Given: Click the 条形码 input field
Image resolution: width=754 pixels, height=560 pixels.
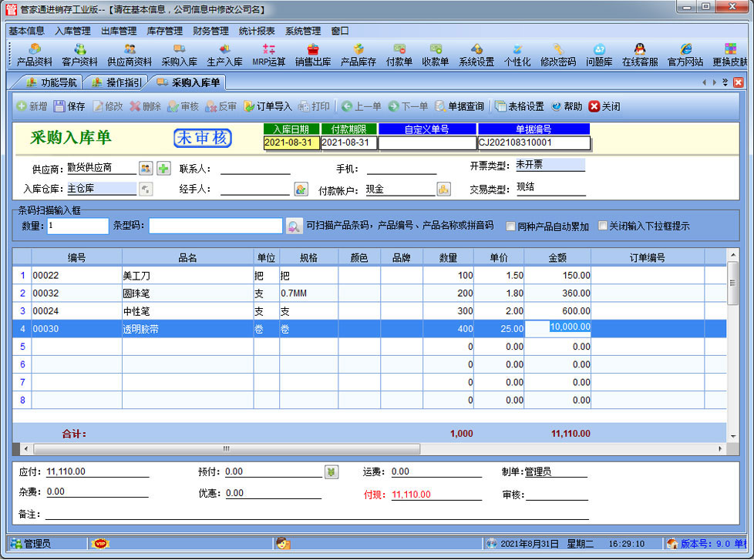Looking at the screenshot, I should (215, 226).
